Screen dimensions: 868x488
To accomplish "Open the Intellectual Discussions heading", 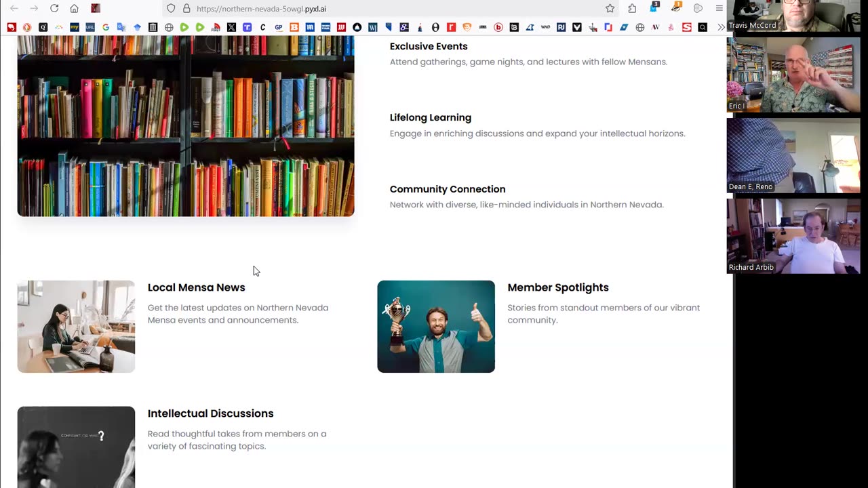I will (x=211, y=413).
